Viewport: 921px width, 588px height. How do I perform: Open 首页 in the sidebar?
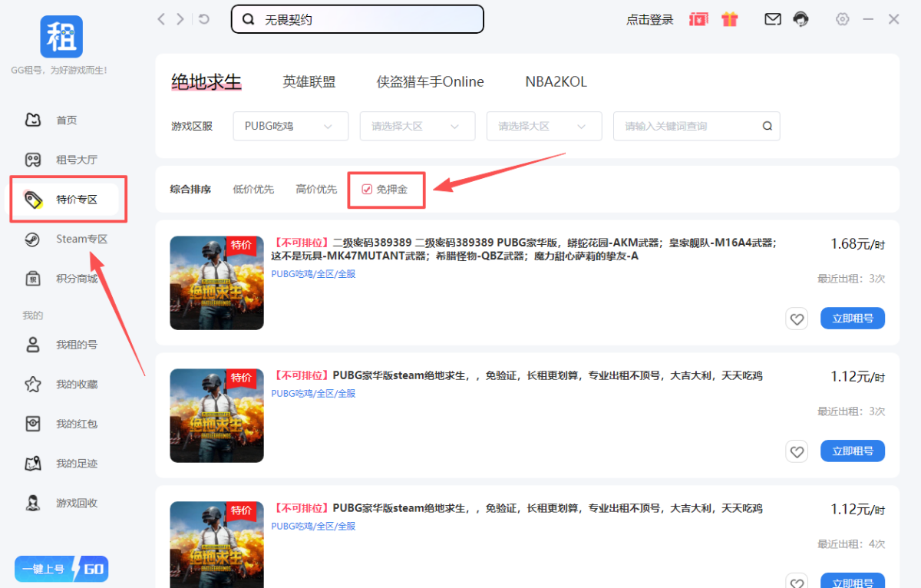pos(68,120)
